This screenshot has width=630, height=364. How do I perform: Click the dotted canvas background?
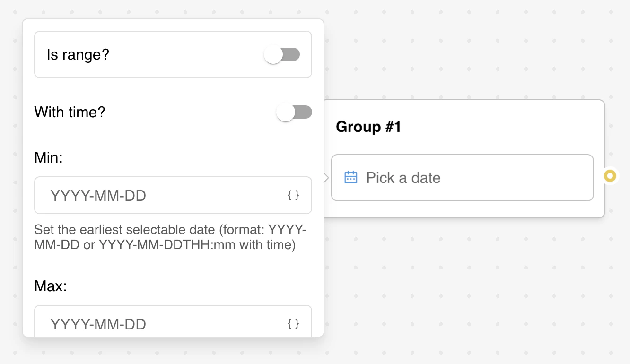[x=473, y=307]
